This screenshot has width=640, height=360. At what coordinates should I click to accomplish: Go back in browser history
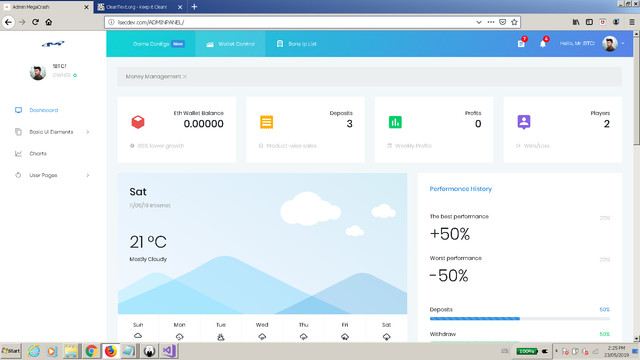pos(8,22)
